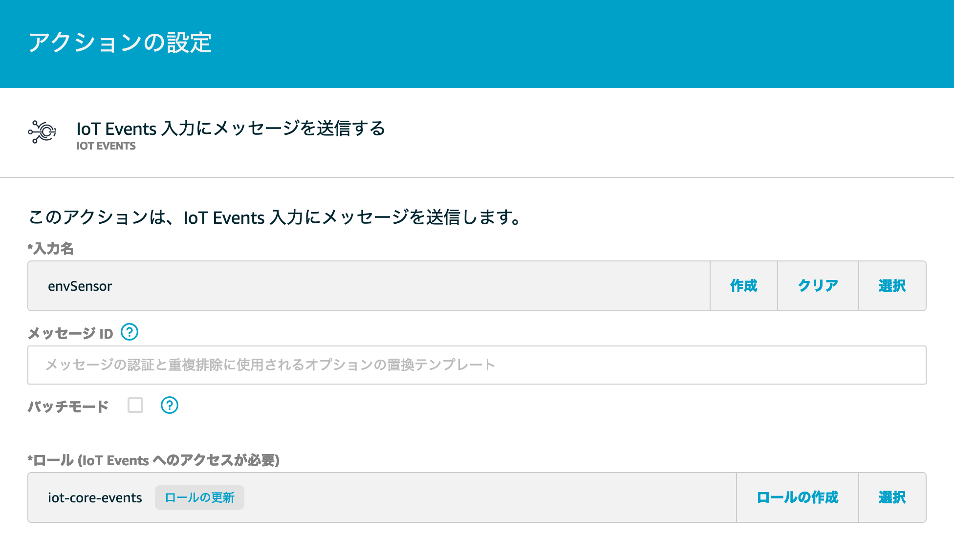Viewport: 954px width, 560px height.
Task: Click the IoT Events service icon
Action: tap(42, 132)
